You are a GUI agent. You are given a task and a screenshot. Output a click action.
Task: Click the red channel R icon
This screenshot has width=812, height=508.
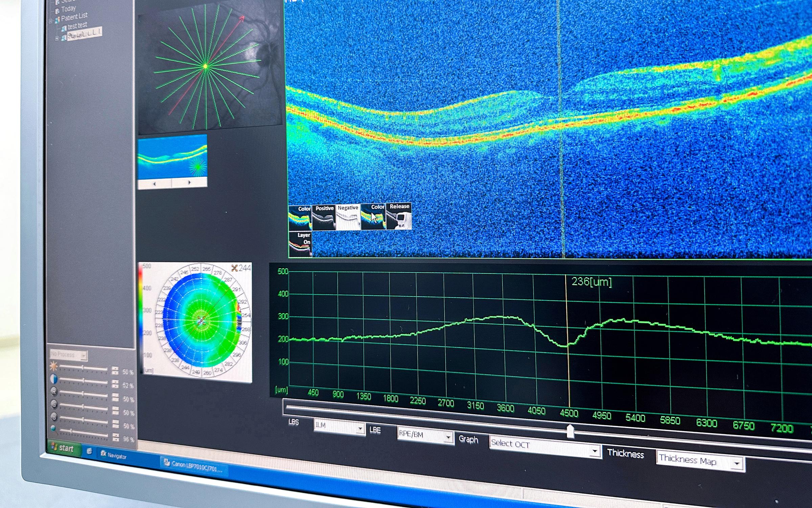pyautogui.click(x=54, y=392)
